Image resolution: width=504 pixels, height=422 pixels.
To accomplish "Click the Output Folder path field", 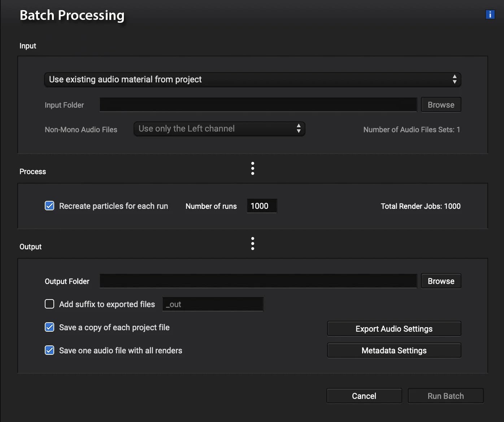I will click(x=258, y=281).
